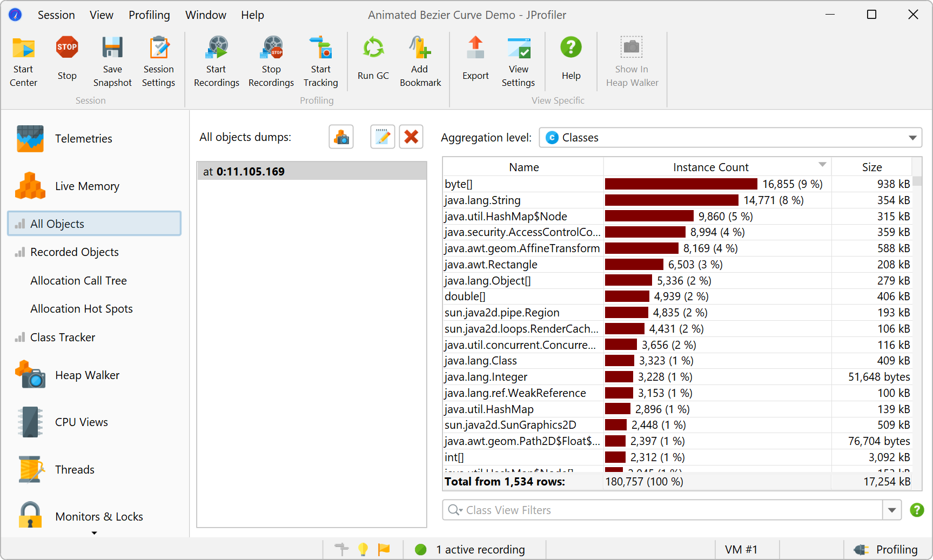Select the java.lang.Class row
Screen dimensions: 933x560
[677, 361]
